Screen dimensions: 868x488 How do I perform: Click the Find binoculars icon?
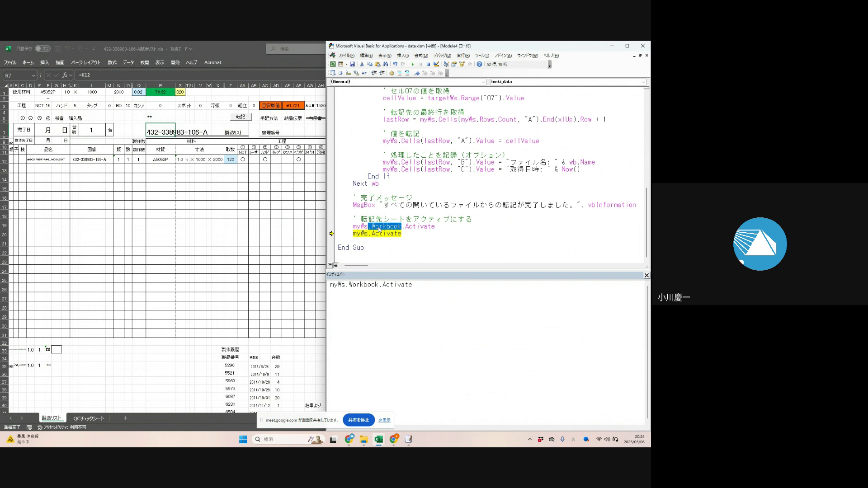pos(386,64)
